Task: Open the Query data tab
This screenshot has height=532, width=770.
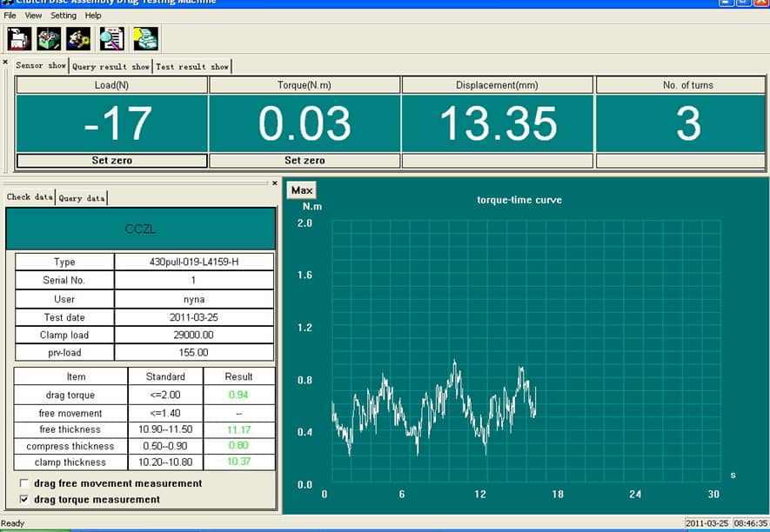Action: pyautogui.click(x=82, y=198)
